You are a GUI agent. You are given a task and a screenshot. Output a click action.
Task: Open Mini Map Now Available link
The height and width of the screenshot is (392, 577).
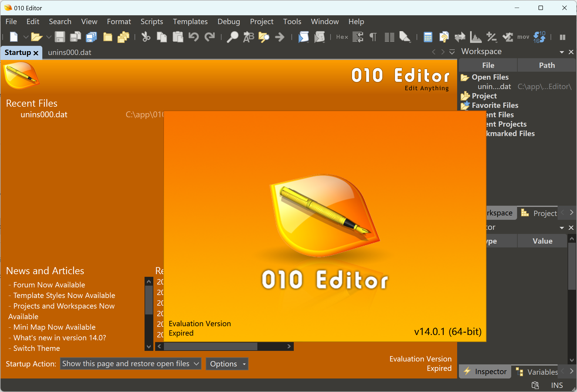tap(54, 327)
